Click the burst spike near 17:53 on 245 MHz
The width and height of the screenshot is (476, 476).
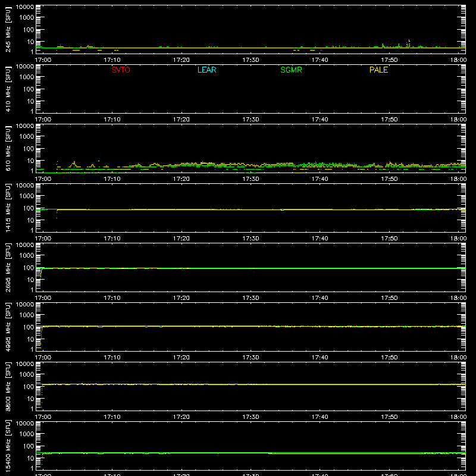(409, 43)
